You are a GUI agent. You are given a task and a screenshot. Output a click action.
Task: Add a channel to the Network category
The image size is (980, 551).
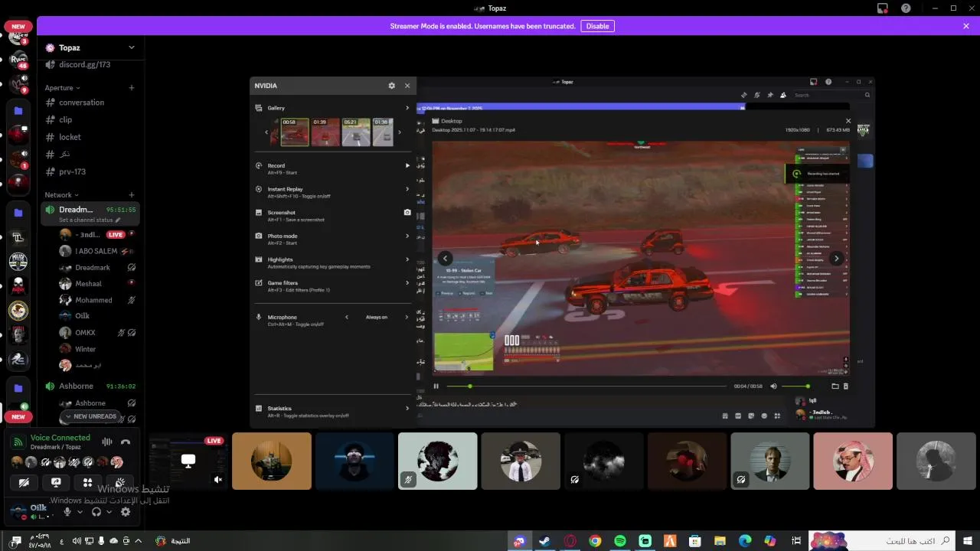pos(132,195)
